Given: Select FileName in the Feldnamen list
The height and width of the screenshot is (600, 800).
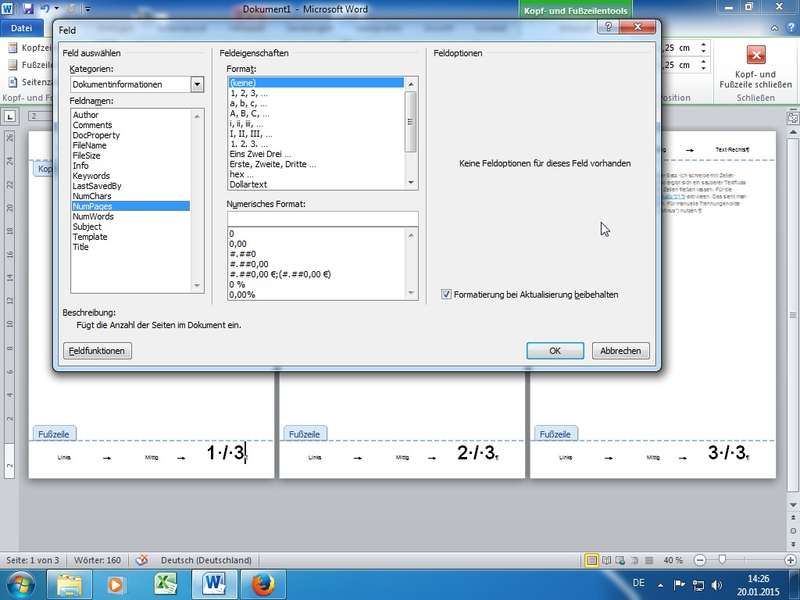Looking at the screenshot, I should coord(89,145).
